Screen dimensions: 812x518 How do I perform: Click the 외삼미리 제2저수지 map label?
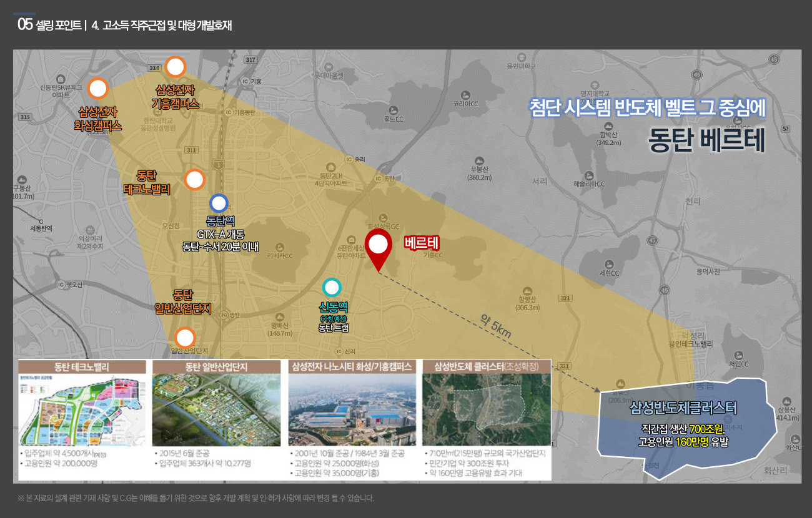[89, 243]
